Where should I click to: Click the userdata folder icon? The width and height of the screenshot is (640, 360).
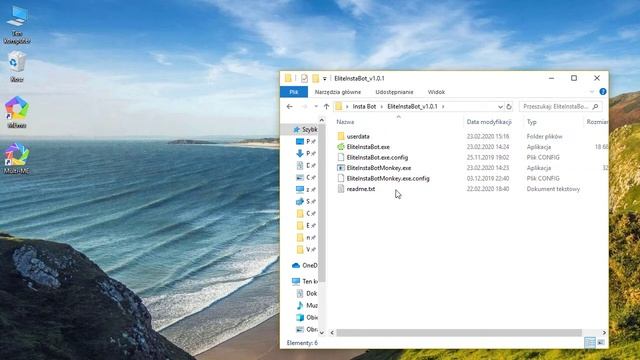[x=341, y=136]
